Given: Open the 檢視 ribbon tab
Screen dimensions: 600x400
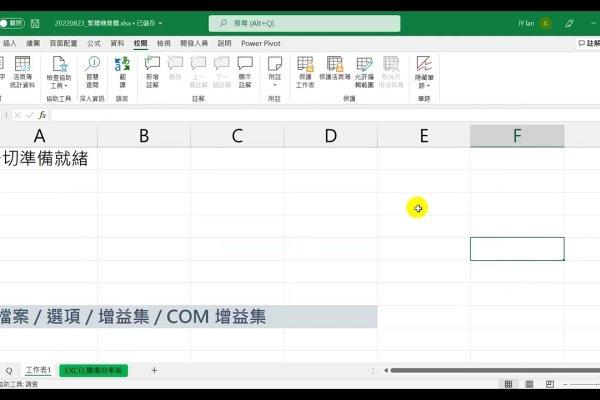Looking at the screenshot, I should click(x=164, y=43).
